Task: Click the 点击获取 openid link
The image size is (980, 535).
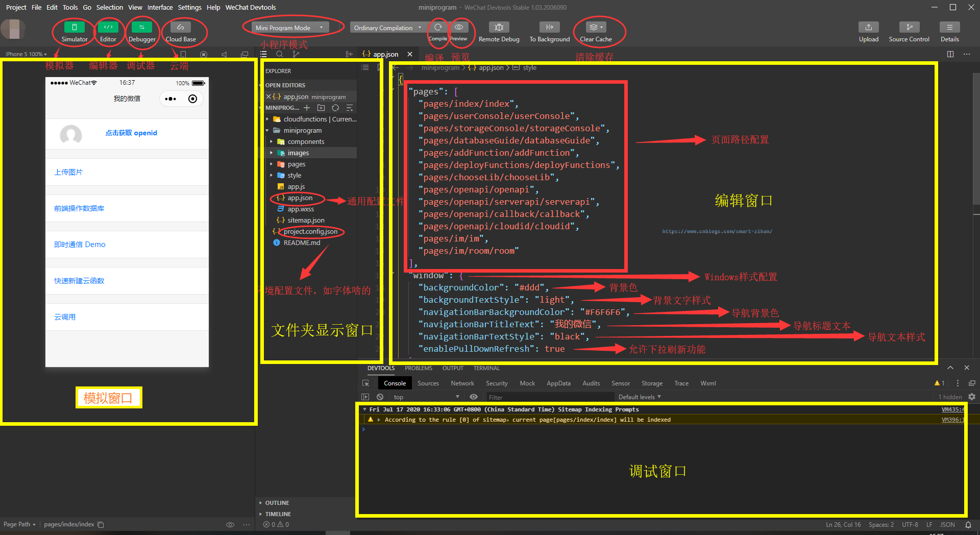Action: tap(131, 133)
